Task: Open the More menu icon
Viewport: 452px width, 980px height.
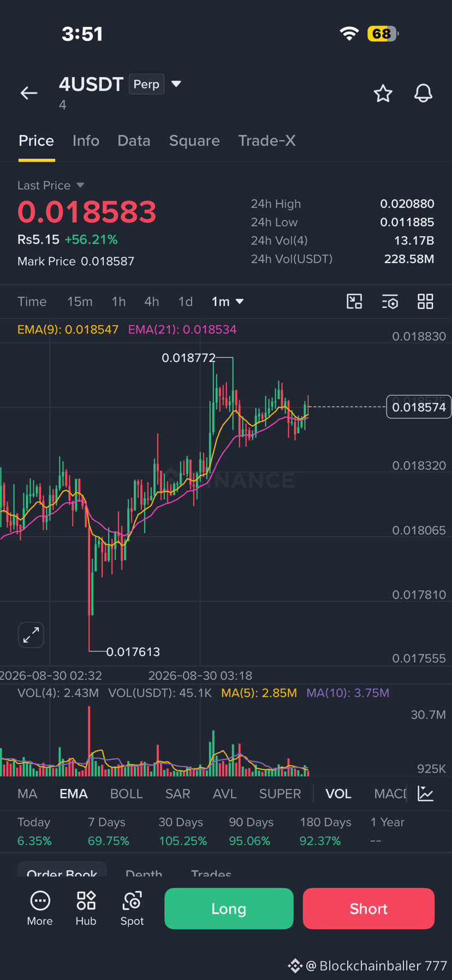Action: (40, 909)
